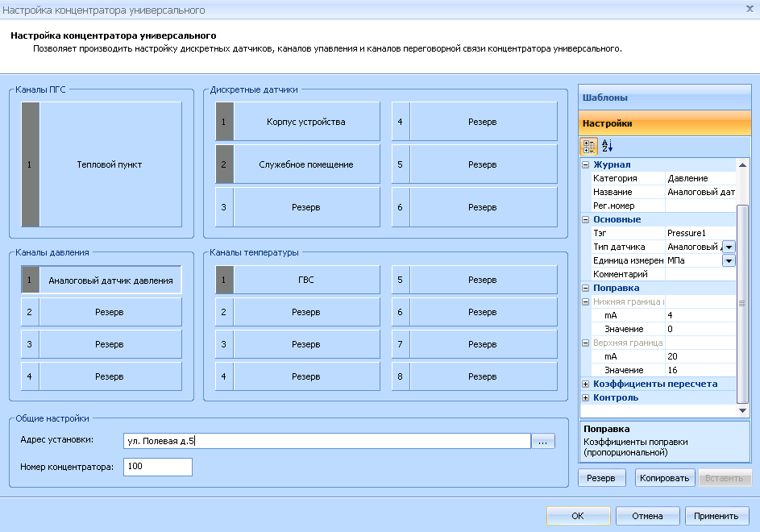Click the Копировать button
Screen dimensions: 760x532
(x=664, y=478)
